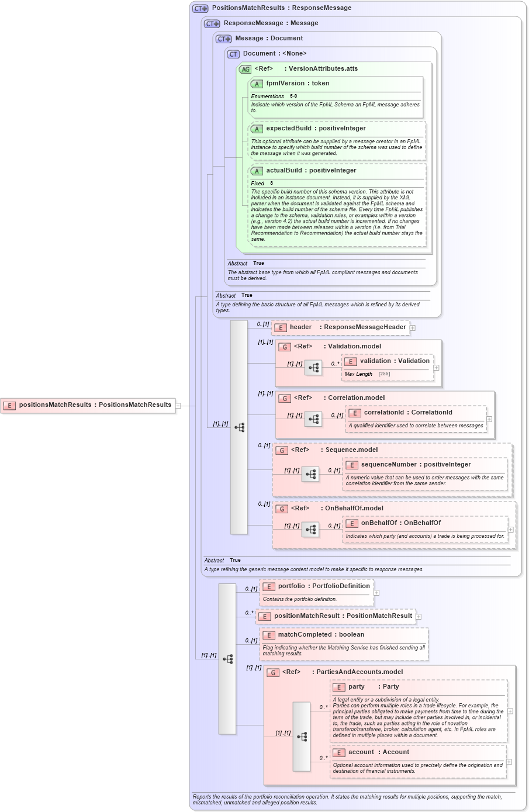Screen dimensions: 529x812
Task: Click the 'expectedBuild : positiveInteger' label
Action: pos(316,129)
